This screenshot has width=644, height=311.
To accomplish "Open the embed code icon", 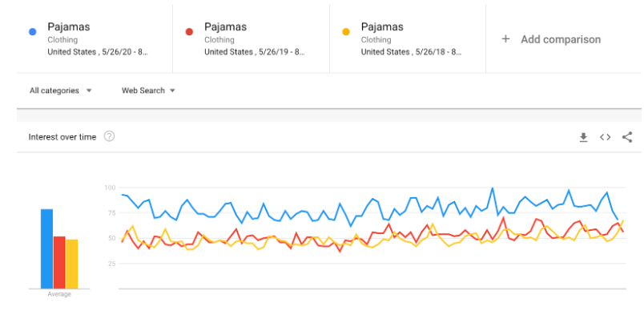I will pyautogui.click(x=605, y=137).
